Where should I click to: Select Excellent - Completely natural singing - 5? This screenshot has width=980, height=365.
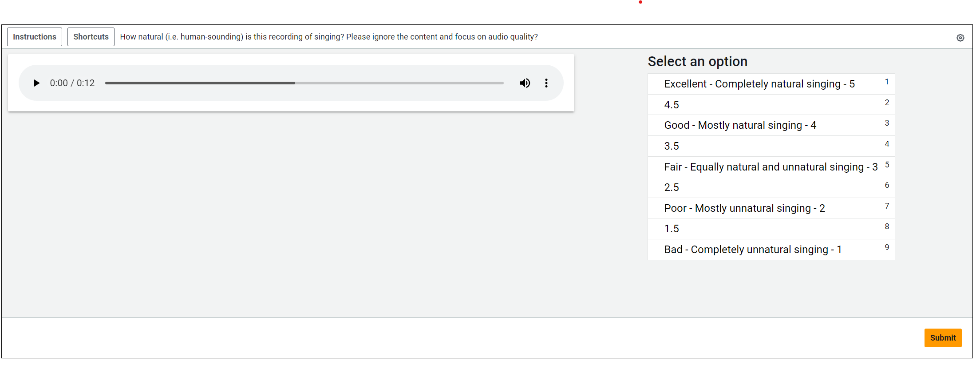759,84
